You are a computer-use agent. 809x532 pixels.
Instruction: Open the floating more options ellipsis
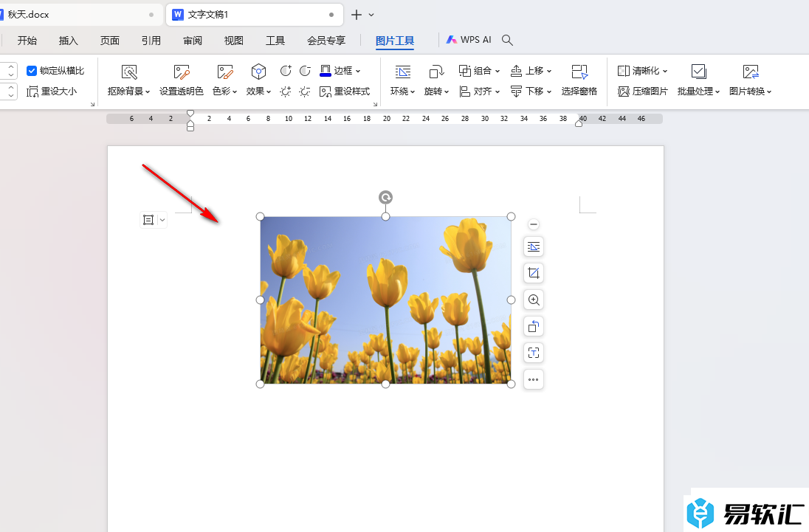(534, 379)
